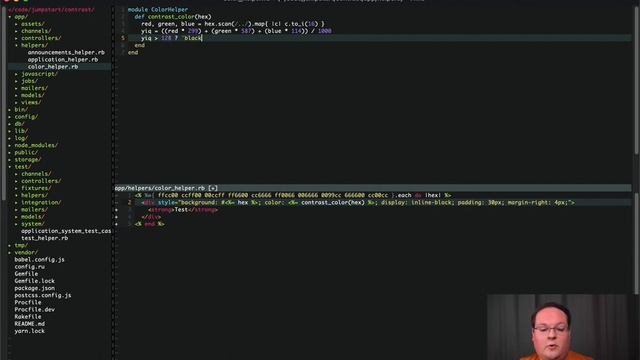Click the ~/code/jumpstart/contrast/ root path
Image resolution: width=640 pixels, height=360 pixels.
51,9
